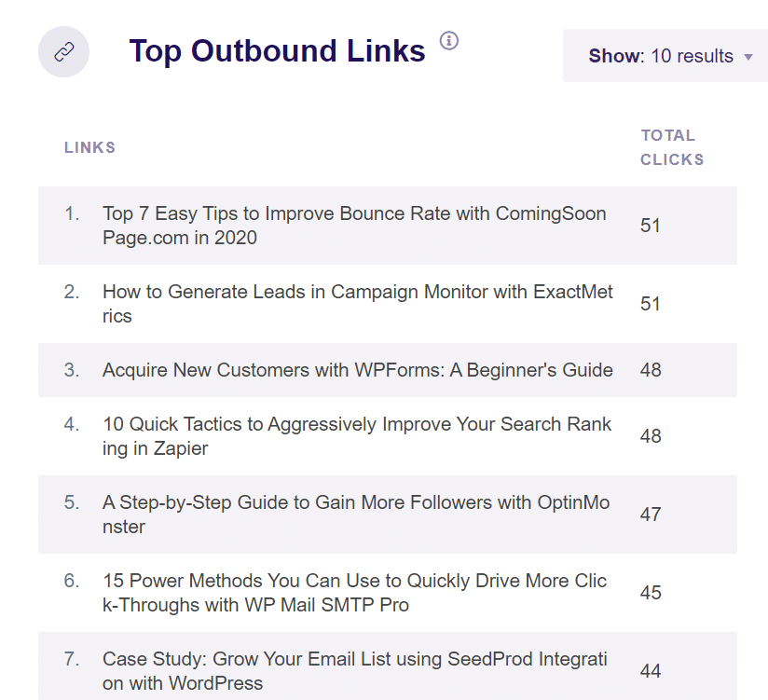The image size is (768, 700).
Task: Click the count 48 beside the WPForms link
Action: (x=650, y=370)
